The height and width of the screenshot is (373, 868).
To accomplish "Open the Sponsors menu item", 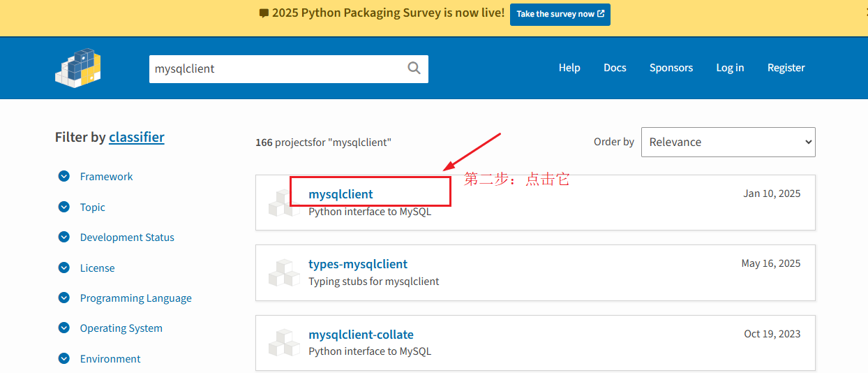I will pos(671,68).
